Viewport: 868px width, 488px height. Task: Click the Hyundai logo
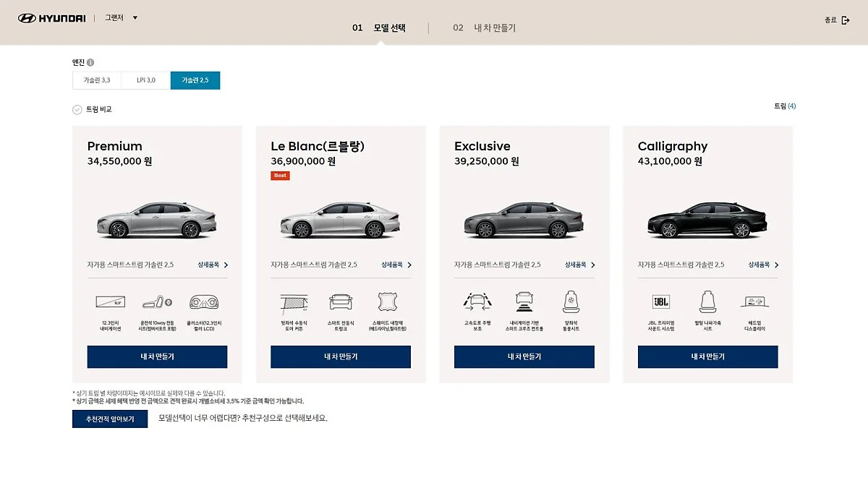(x=51, y=18)
